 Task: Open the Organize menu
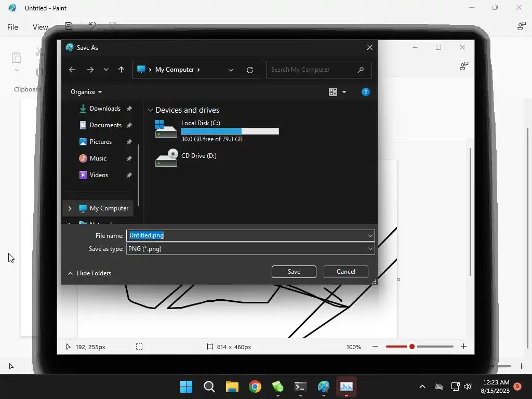[86, 92]
